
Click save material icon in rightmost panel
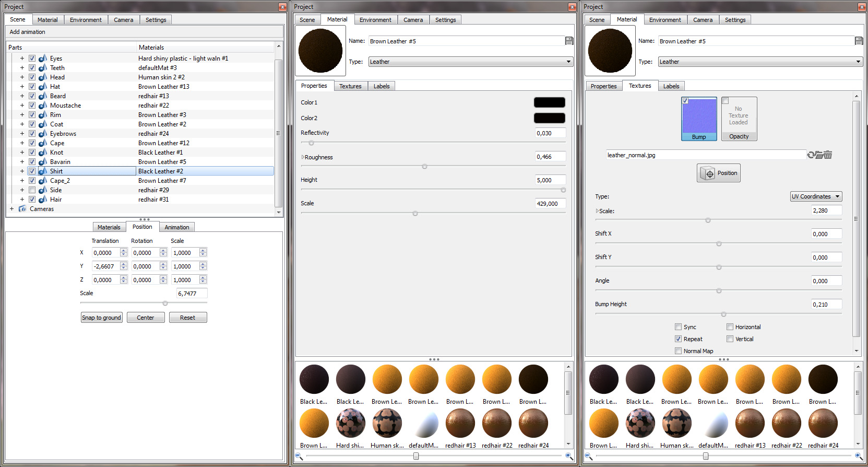859,41
